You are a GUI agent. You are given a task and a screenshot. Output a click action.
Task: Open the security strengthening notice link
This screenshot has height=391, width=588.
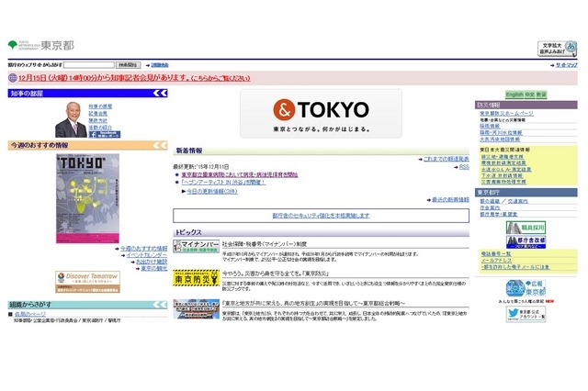pyautogui.click(x=321, y=216)
